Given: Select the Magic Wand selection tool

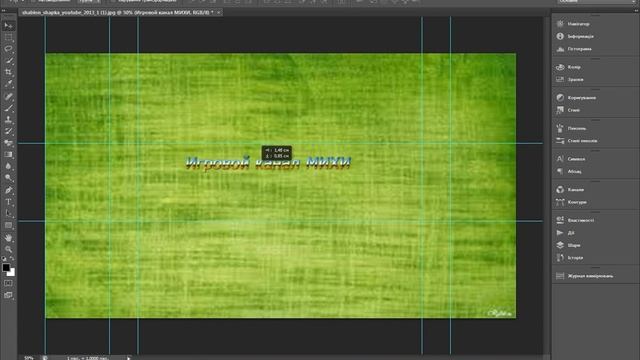Looking at the screenshot, I should pos(8,61).
